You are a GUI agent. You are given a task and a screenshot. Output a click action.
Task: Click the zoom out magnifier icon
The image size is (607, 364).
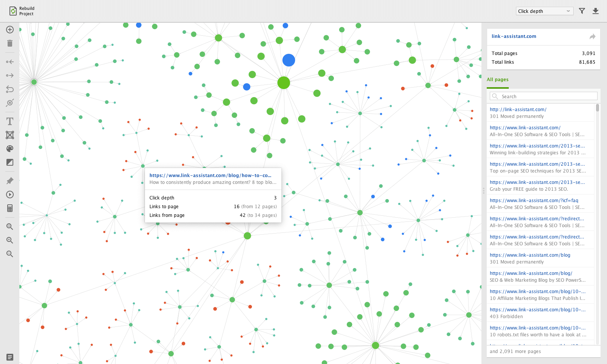pyautogui.click(x=10, y=254)
